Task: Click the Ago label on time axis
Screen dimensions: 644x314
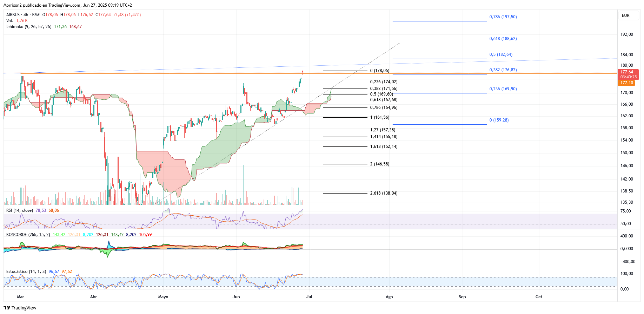Action: click(389, 297)
